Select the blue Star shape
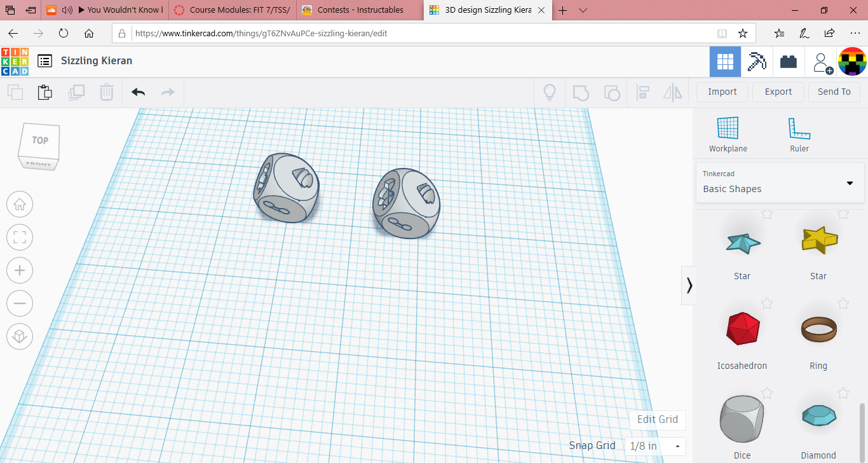Viewport: 868px width, 463px height. point(742,243)
